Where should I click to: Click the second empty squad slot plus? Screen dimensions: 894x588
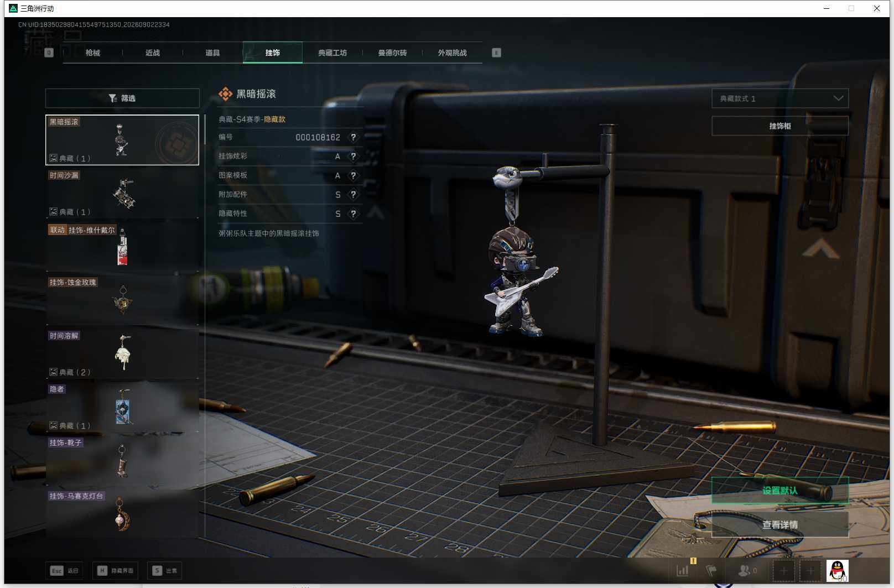[x=810, y=570]
